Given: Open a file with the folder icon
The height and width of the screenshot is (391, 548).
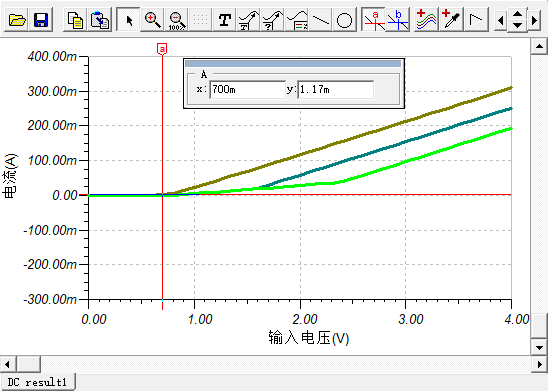Looking at the screenshot, I should [17, 20].
